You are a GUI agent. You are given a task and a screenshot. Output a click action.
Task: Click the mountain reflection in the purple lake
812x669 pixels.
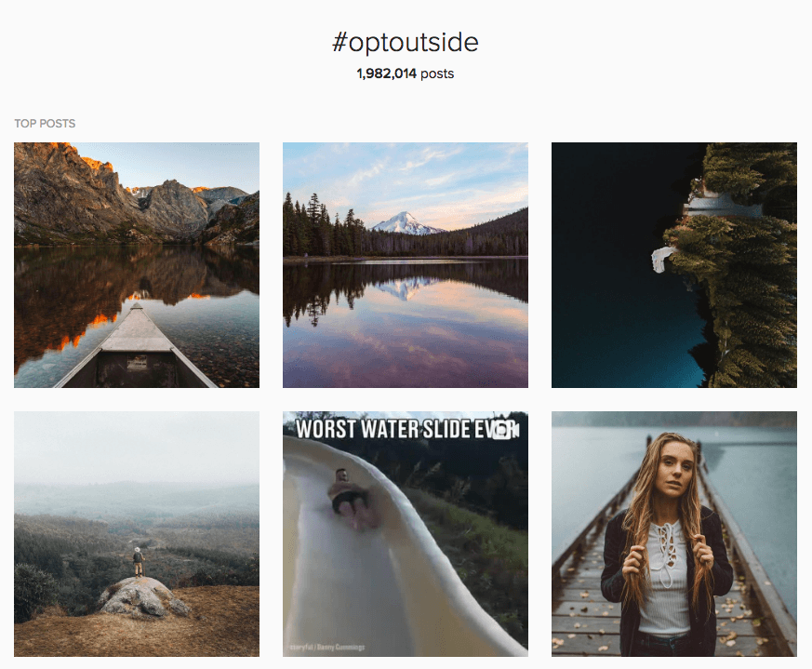[x=404, y=288]
